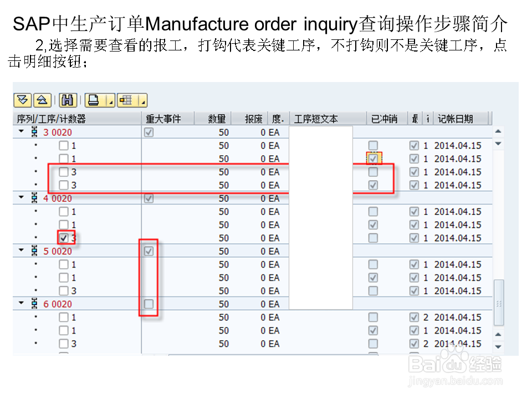This screenshot has width=532, height=399.
Task: Click the layout change toolbar icon
Action: point(127,100)
